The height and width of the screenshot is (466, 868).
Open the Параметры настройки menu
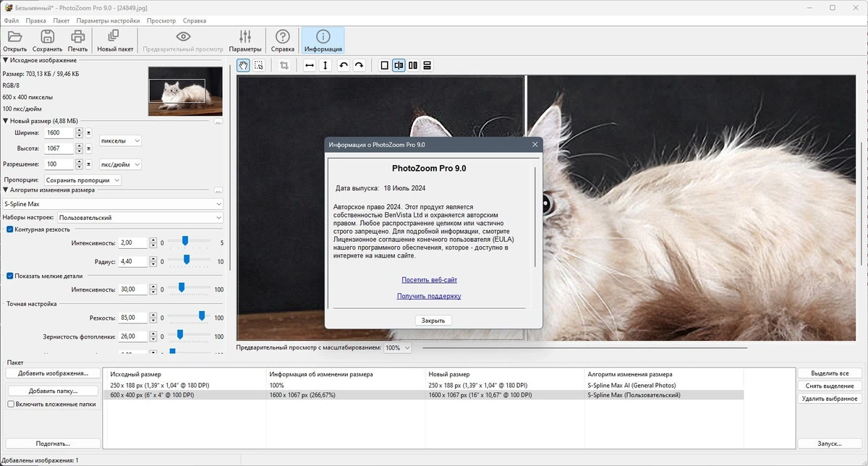(108, 21)
